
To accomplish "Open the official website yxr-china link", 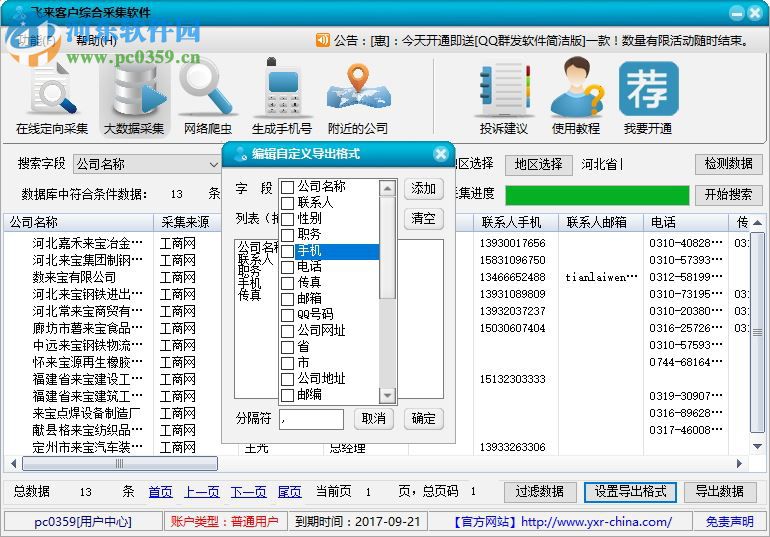I will point(596,521).
